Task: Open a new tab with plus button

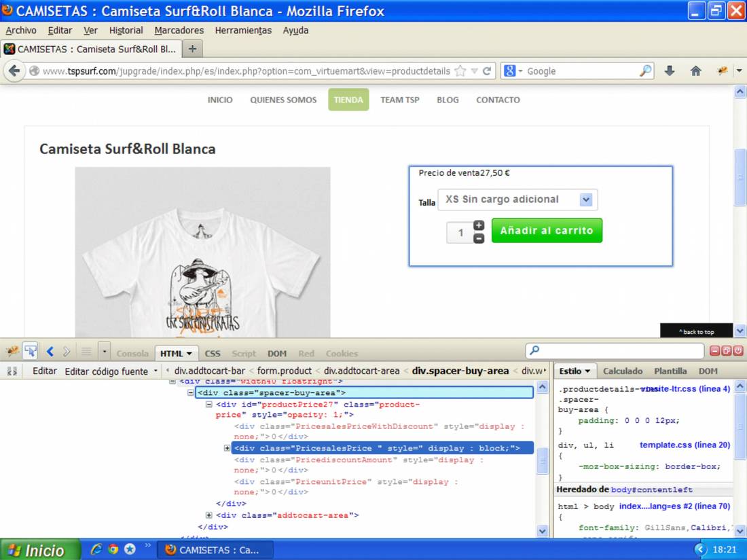Action: (192, 49)
